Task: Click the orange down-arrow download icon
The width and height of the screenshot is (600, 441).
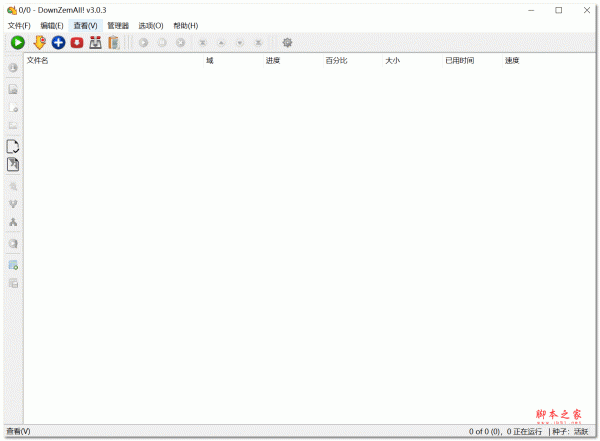Action: [39, 42]
